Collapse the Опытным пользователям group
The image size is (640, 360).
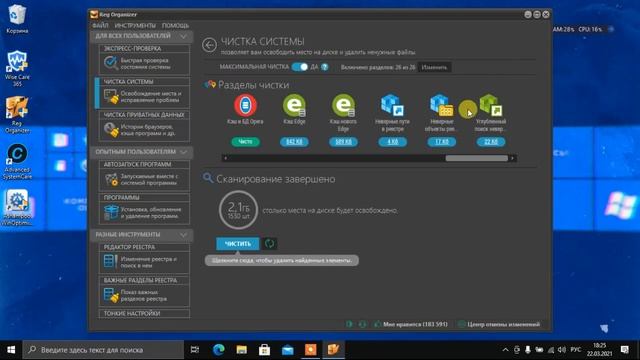[x=183, y=152]
